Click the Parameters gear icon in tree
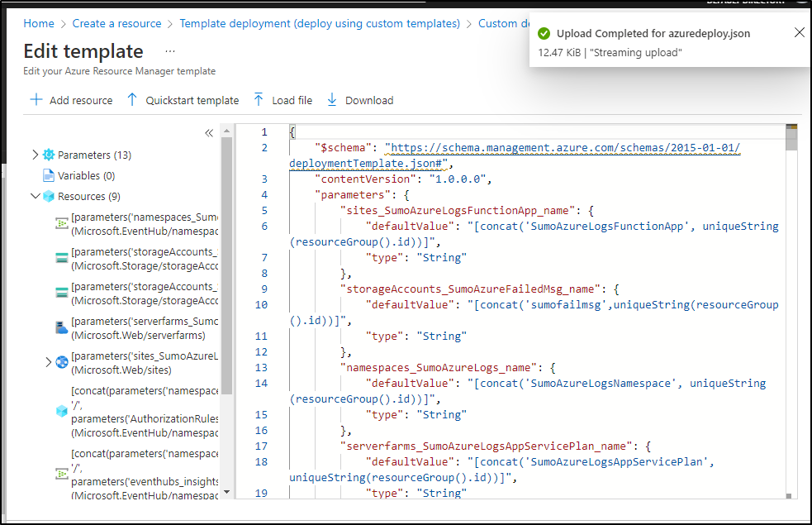This screenshot has height=525, width=812. (x=49, y=155)
